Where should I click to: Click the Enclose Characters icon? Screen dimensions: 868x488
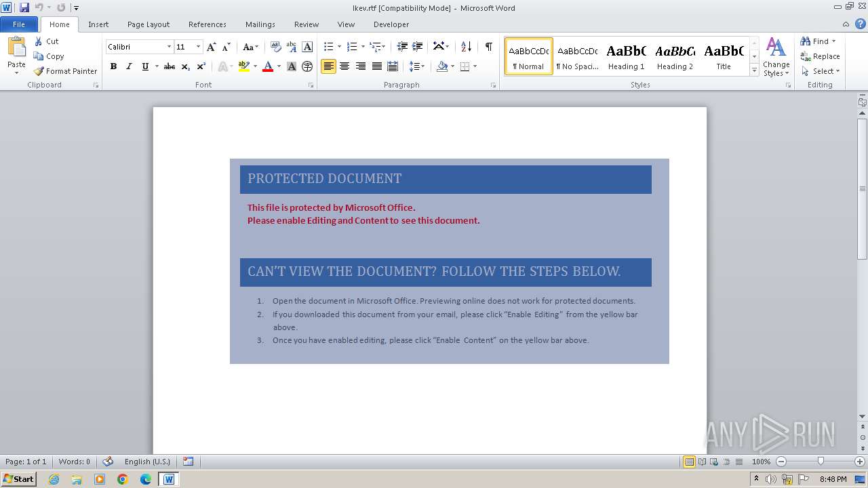point(307,66)
